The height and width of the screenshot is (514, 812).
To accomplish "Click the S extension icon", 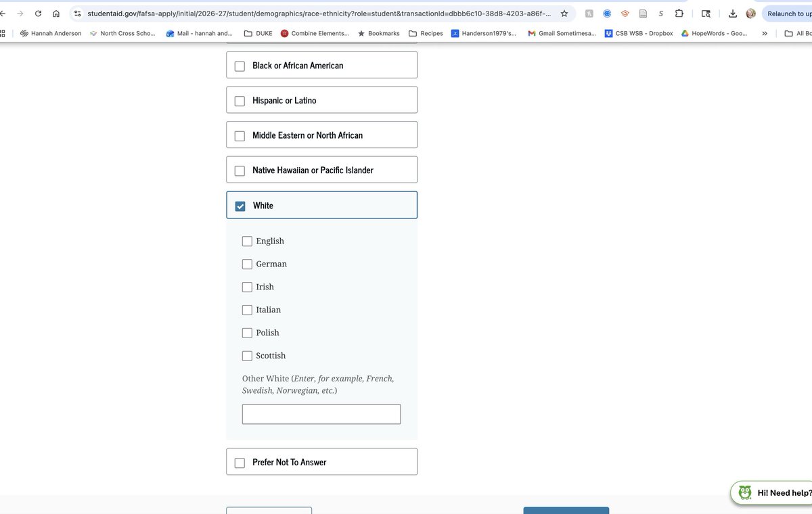I will click(x=660, y=14).
